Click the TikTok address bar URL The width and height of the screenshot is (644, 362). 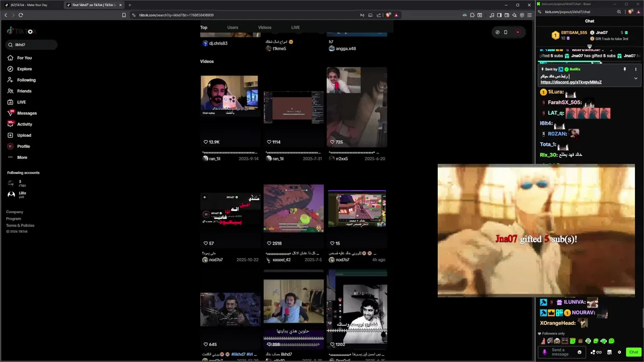coord(176,15)
